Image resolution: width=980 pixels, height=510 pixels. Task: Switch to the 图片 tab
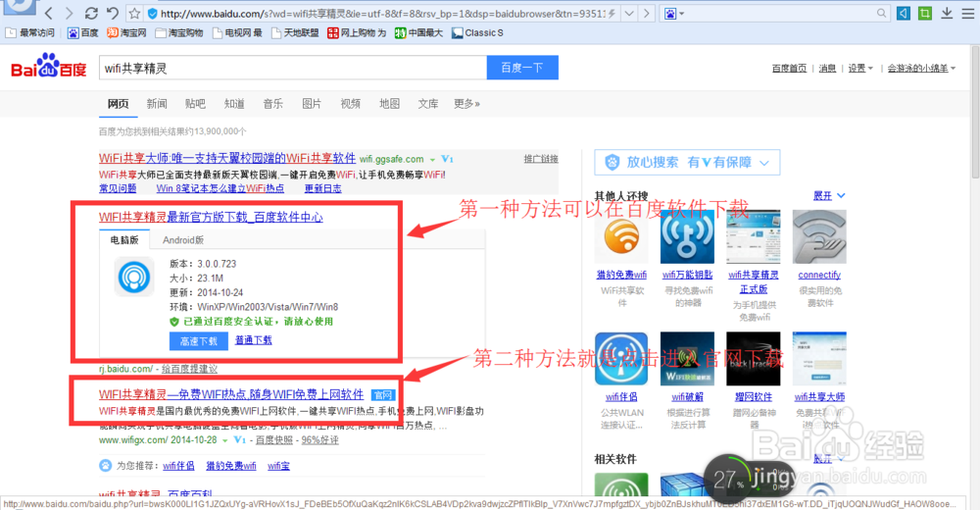click(x=312, y=104)
